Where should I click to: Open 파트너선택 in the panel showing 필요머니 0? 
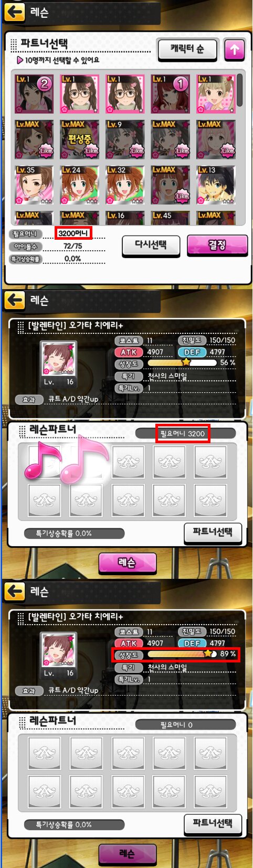(x=213, y=823)
